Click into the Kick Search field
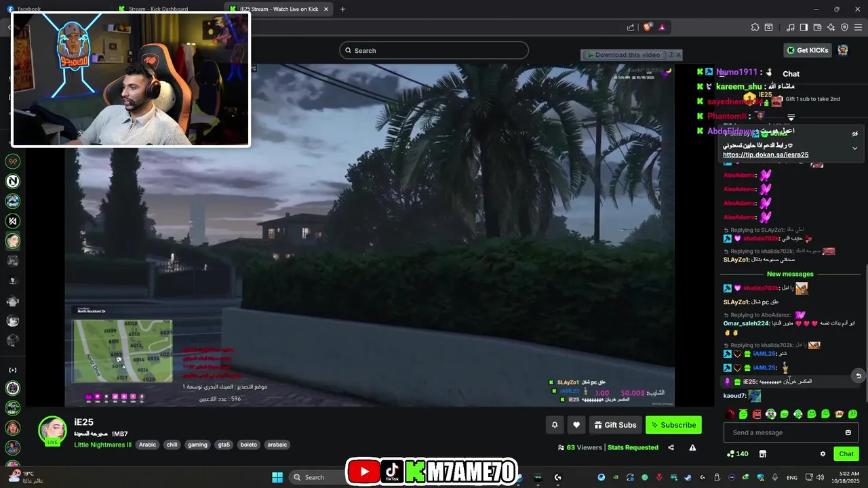868x488 pixels. (x=434, y=50)
